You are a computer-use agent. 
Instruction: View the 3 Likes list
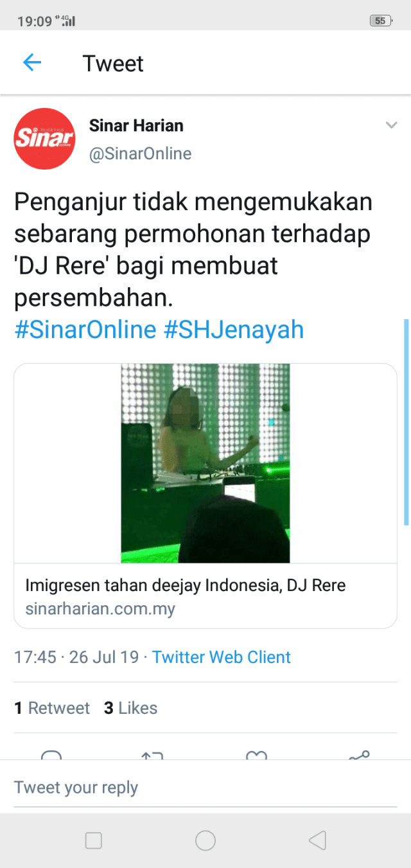point(130,708)
